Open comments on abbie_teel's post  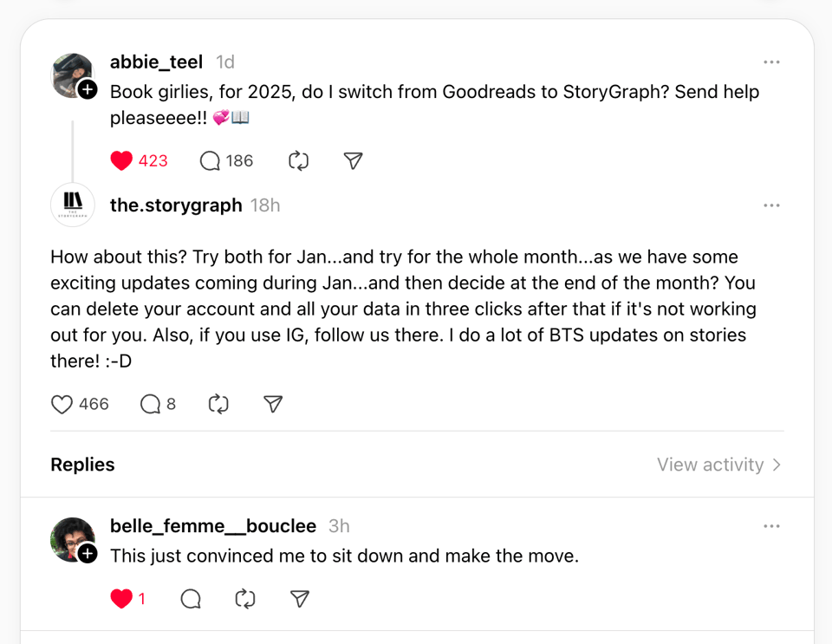210,160
